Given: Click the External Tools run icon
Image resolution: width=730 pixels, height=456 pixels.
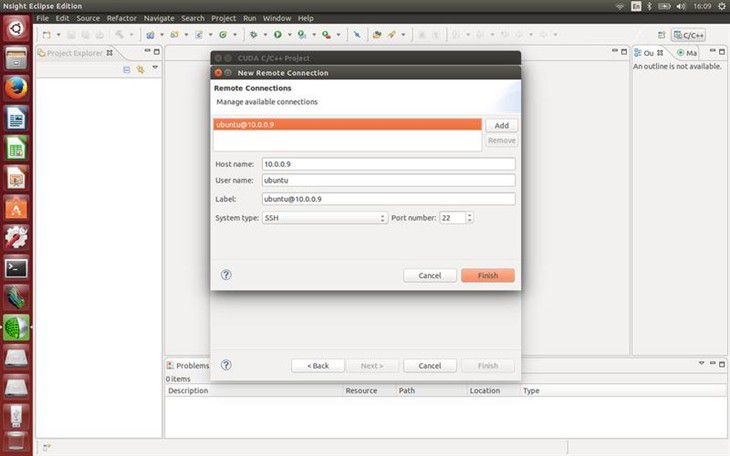Looking at the screenshot, I should coord(326,35).
